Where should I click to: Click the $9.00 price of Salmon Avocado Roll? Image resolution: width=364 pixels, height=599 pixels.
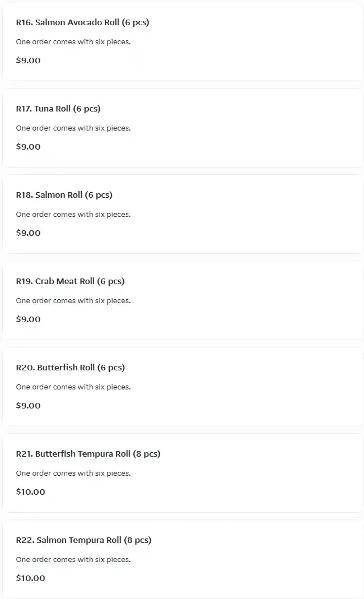click(x=28, y=61)
